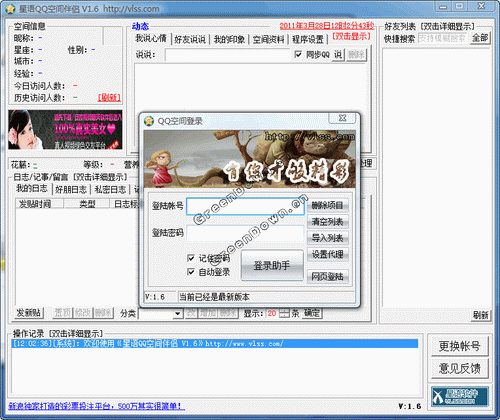Open the 私密日志 tab

pos(110,189)
